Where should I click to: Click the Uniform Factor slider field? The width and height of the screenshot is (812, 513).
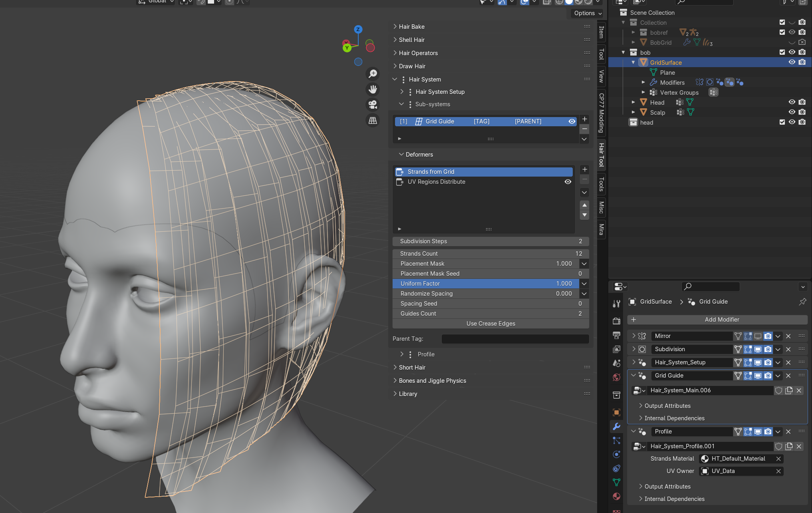click(x=485, y=284)
